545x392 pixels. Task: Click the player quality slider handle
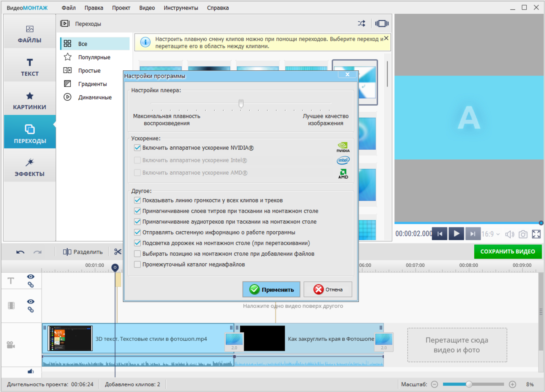coord(241,103)
